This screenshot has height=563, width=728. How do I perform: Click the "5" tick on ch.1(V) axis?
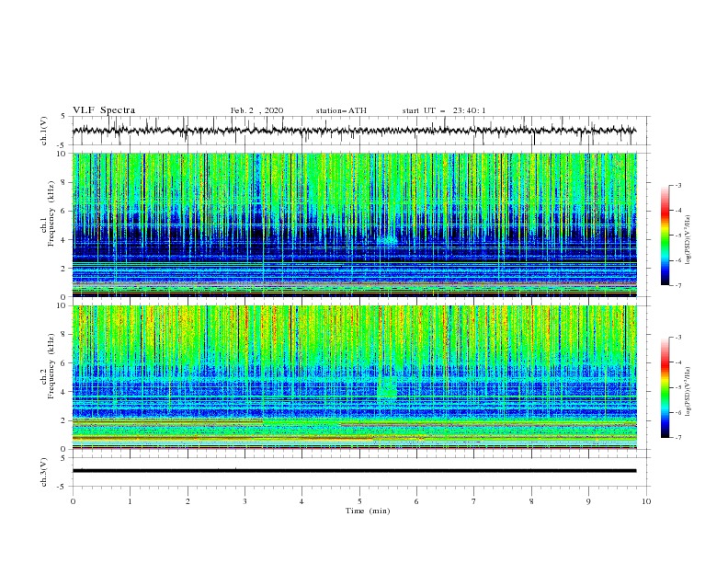click(x=64, y=117)
